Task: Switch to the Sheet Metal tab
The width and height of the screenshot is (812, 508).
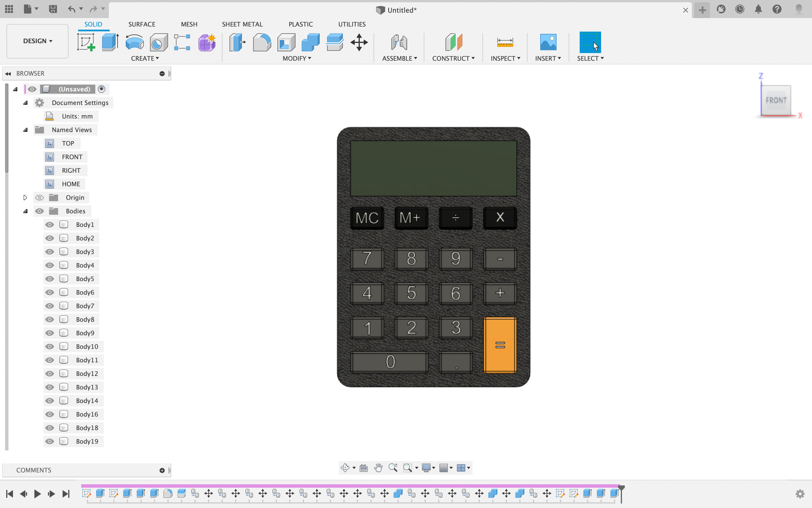Action: pos(242,24)
